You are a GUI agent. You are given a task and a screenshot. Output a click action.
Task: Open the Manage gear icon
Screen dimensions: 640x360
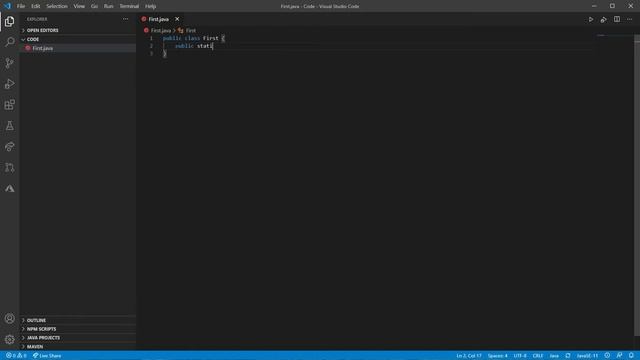coord(9,339)
